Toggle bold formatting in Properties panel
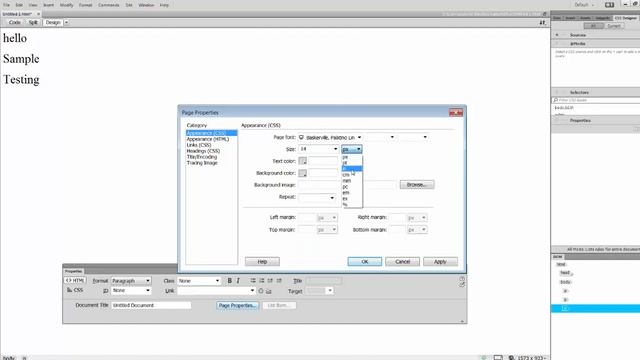The width and height of the screenshot is (640, 360). click(229, 281)
